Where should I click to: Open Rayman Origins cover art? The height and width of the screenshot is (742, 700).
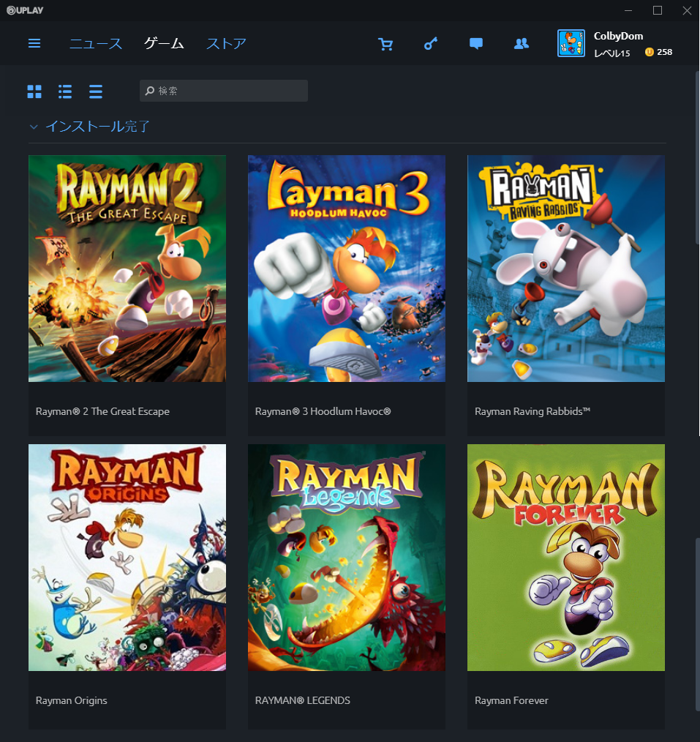pos(127,558)
